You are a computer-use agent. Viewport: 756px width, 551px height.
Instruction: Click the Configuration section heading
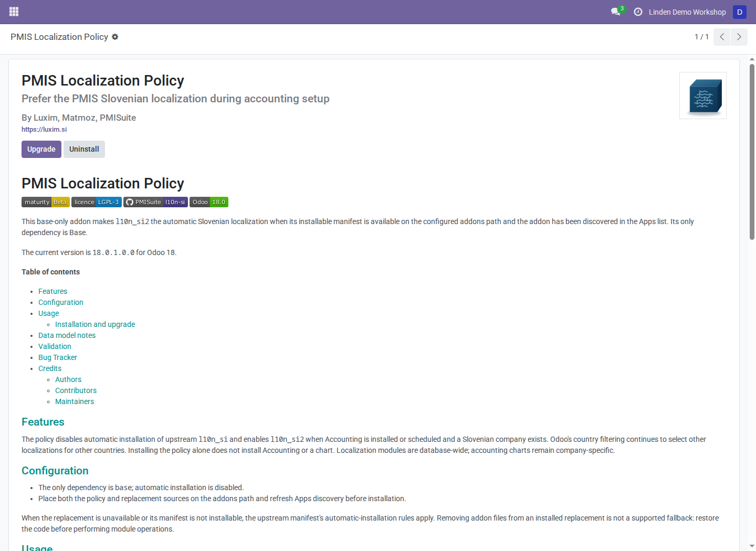coord(55,471)
